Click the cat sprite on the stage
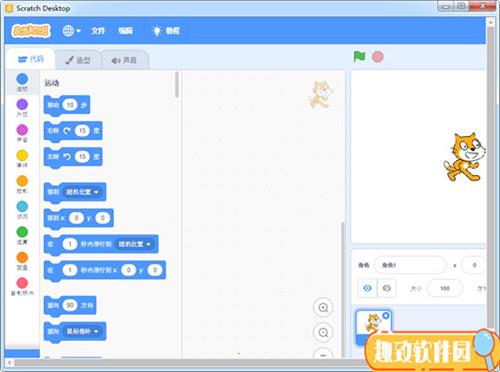Image resolution: width=500 pixels, height=372 pixels. tap(464, 157)
